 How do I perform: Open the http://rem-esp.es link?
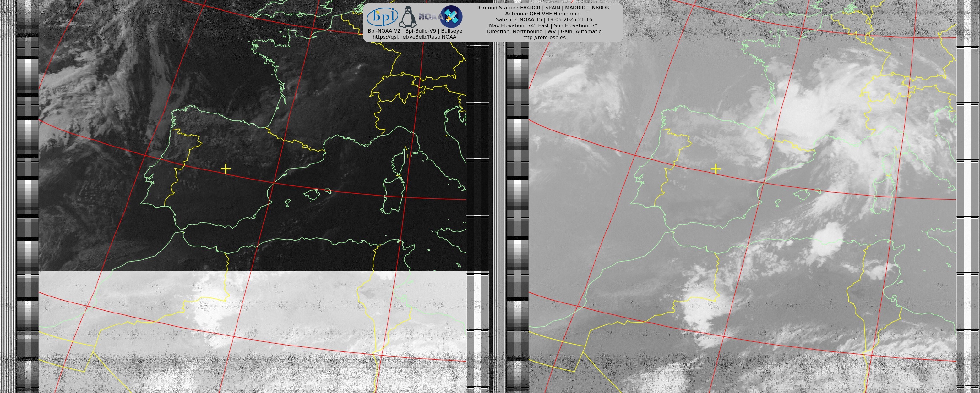pyautogui.click(x=544, y=37)
